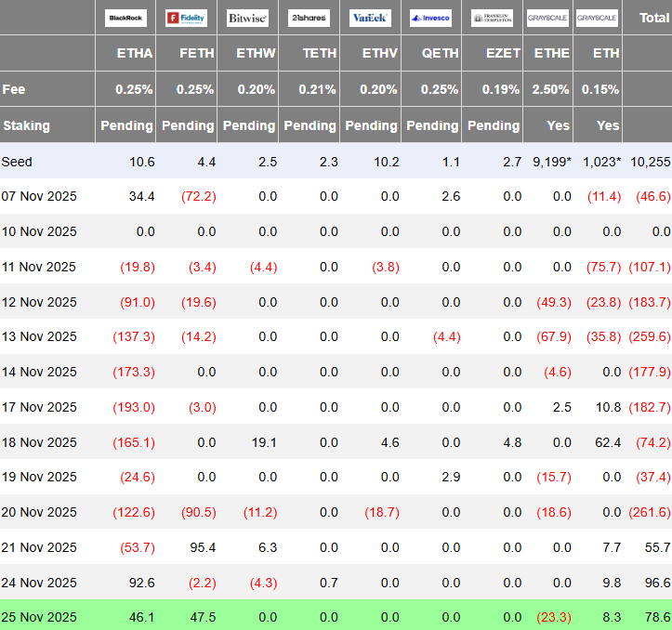The height and width of the screenshot is (630, 672).
Task: Select the Fee row label
Action: 15,89
